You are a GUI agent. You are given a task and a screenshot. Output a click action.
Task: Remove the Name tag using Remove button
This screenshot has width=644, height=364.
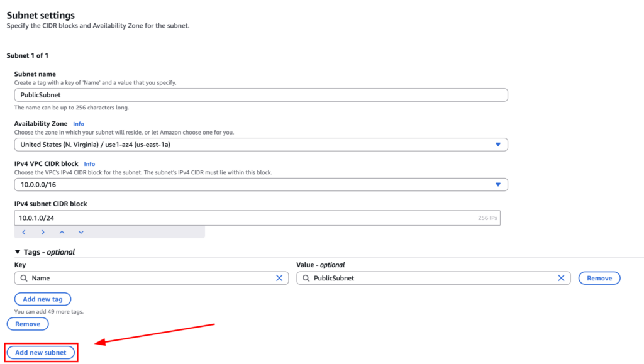click(599, 278)
